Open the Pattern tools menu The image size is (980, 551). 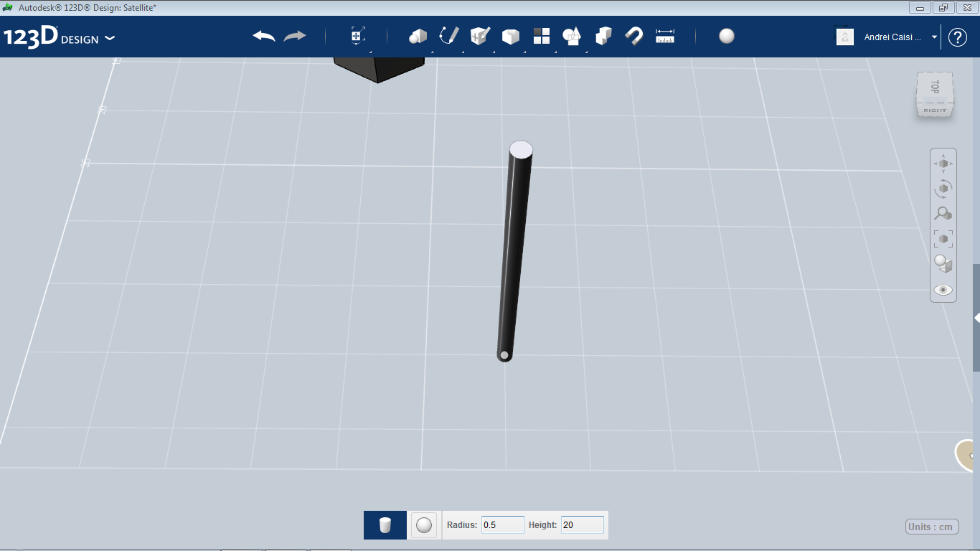pyautogui.click(x=542, y=37)
